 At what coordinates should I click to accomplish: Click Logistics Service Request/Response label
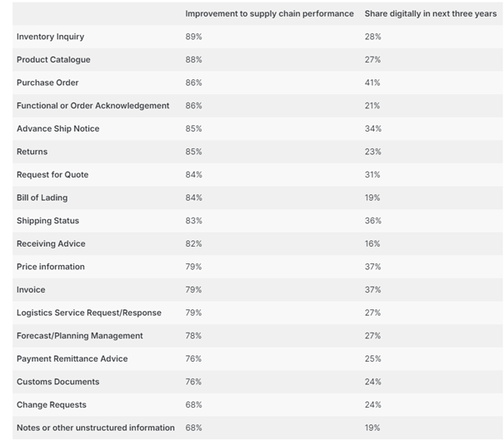[x=89, y=313]
